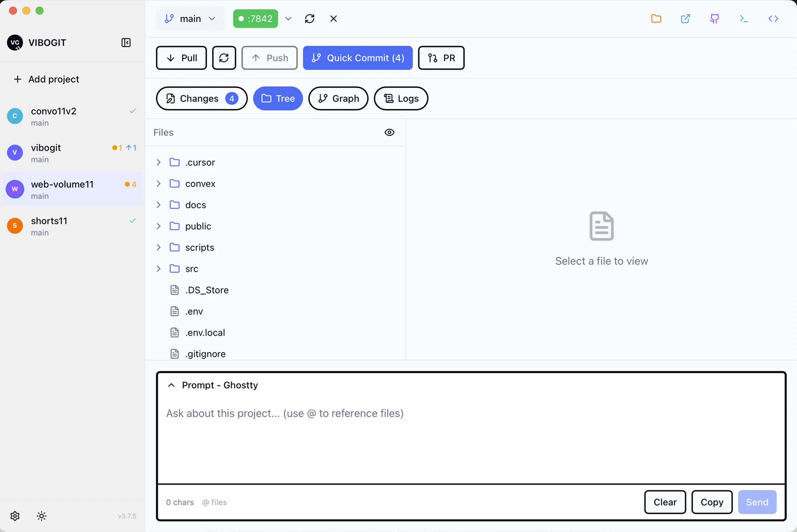Collapse the sidebar panel toggle
This screenshot has width=797, height=532.
(126, 43)
